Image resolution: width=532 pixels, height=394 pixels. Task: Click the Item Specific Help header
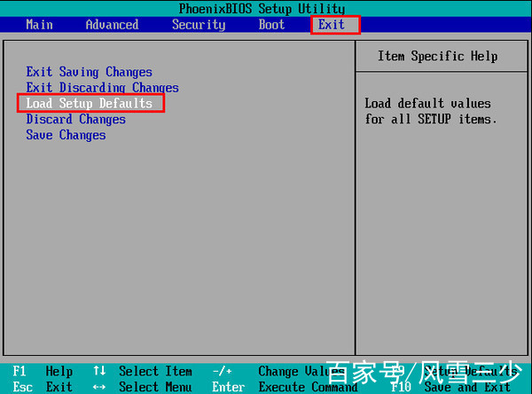click(x=438, y=56)
